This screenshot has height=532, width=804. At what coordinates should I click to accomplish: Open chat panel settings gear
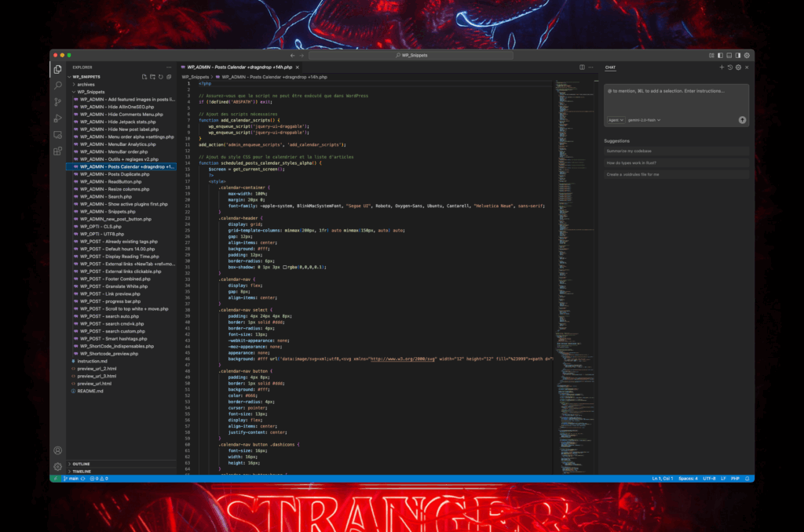coord(738,67)
